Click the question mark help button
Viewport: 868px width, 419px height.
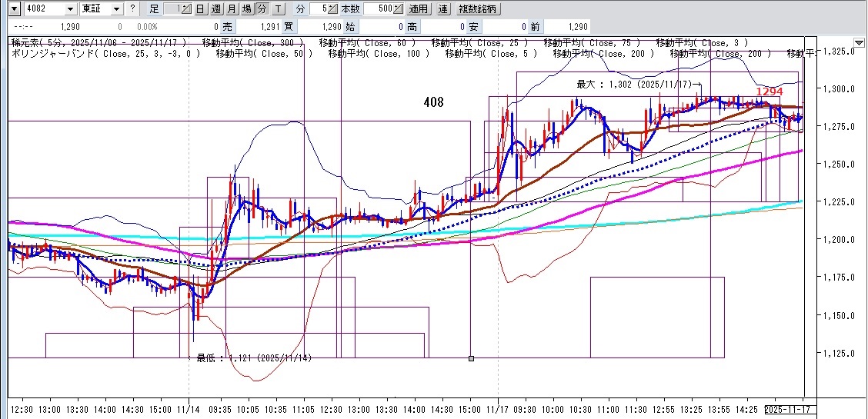(x=132, y=9)
